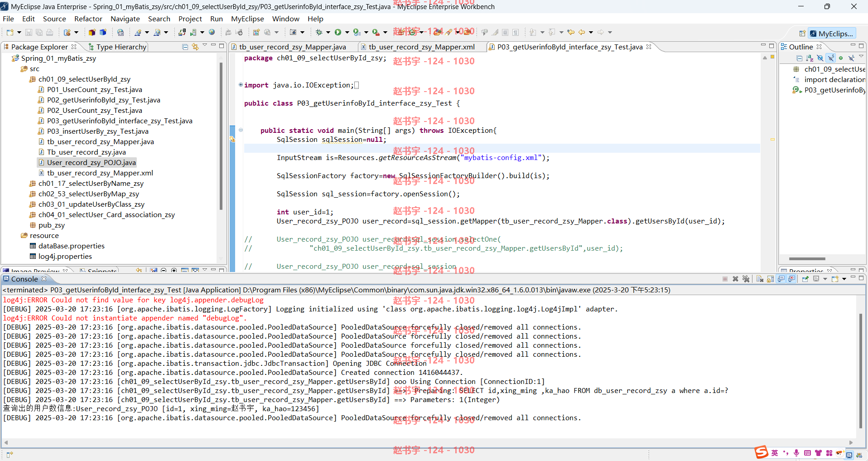Viewport: 868px width, 461px height.
Task: Click the soft keyboard icon in IME bar
Action: pos(807,453)
